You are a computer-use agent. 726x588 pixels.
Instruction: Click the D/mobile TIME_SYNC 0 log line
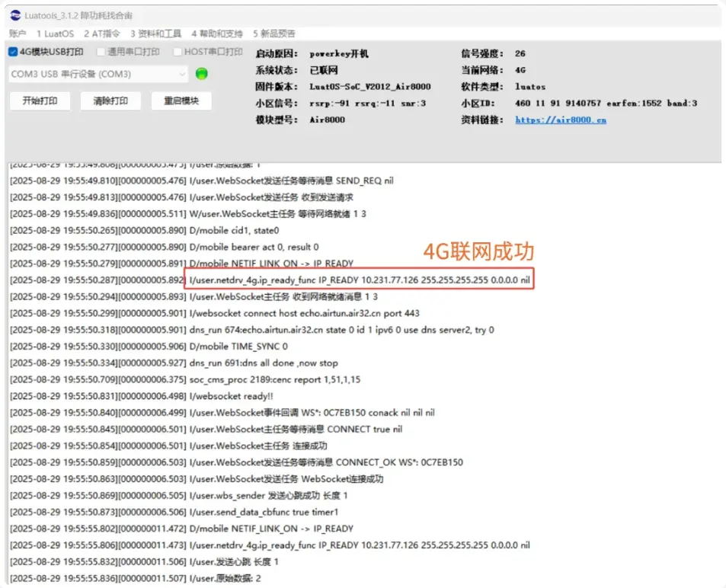coord(149,347)
